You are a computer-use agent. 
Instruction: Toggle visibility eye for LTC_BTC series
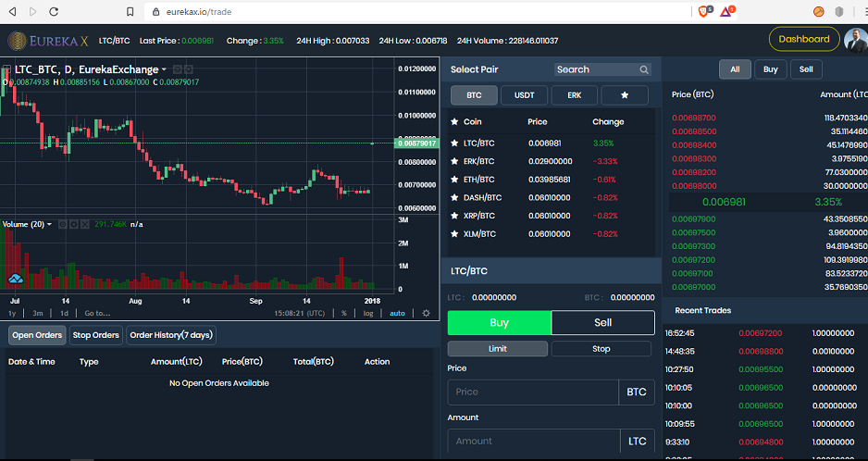[x=178, y=69]
